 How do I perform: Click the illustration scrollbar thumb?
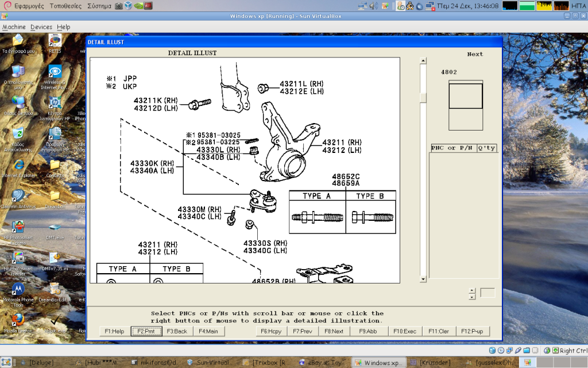[x=423, y=98]
